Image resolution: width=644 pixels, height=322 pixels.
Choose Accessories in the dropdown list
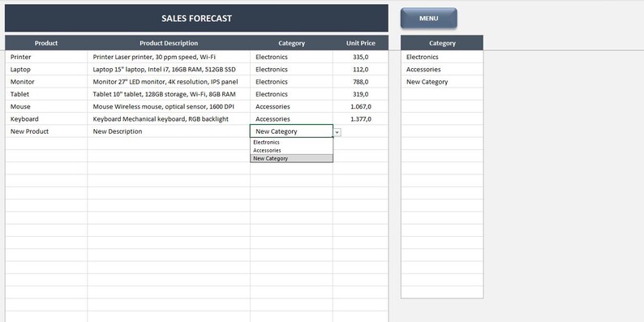coord(291,150)
